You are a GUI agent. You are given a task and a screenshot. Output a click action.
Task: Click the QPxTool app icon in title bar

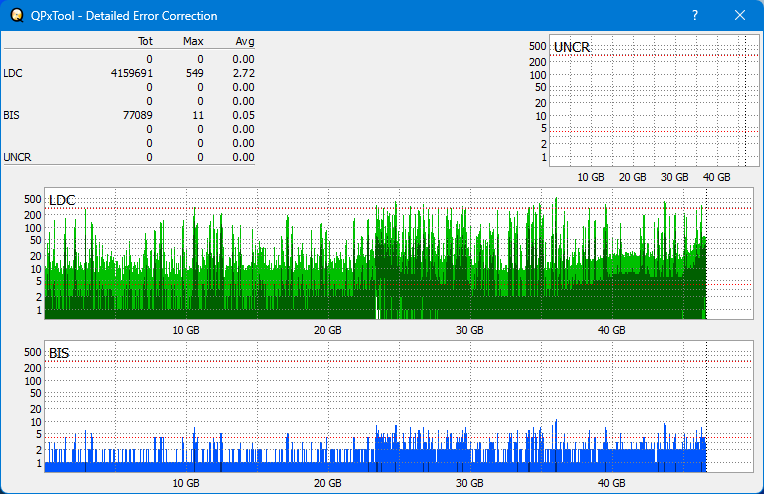tap(17, 16)
